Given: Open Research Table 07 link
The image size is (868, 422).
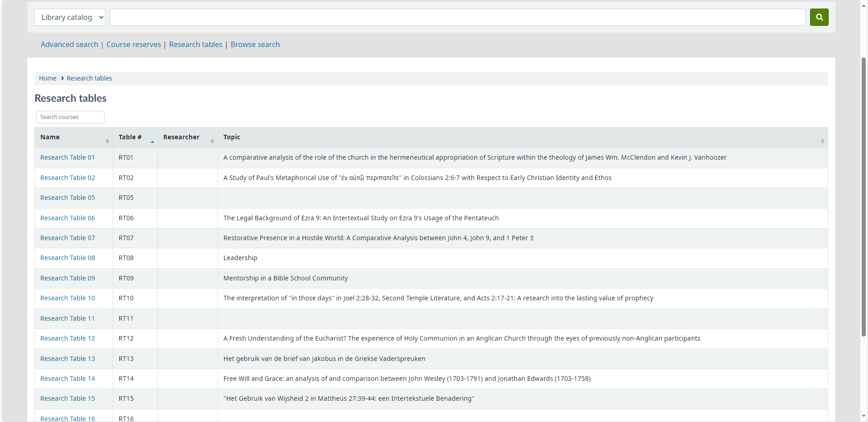Looking at the screenshot, I should tap(67, 238).
